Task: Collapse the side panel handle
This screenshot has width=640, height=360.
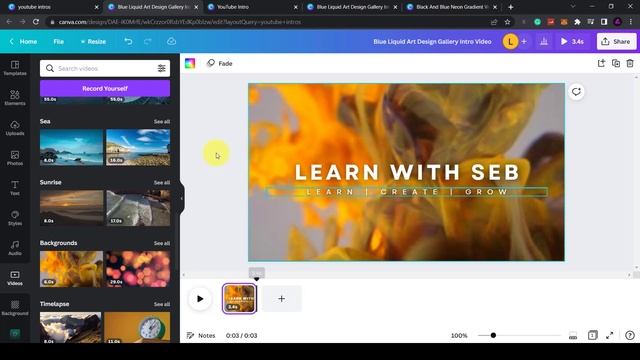Action: point(182,198)
